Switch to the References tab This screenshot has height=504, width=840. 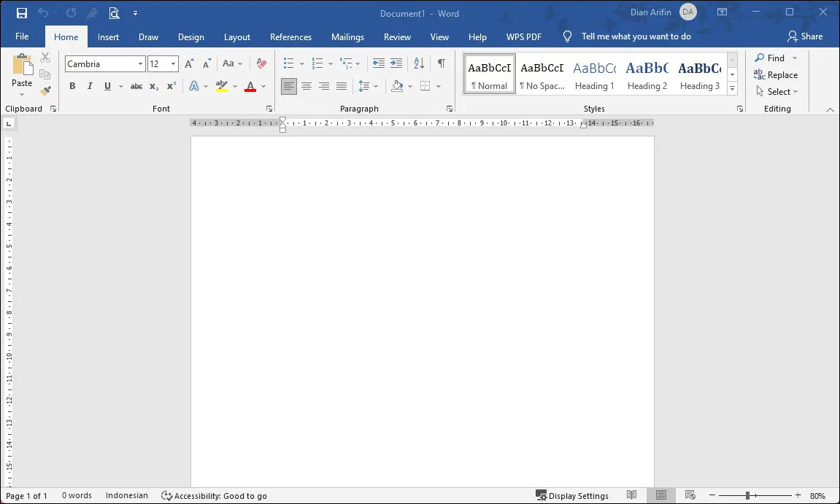(x=290, y=36)
